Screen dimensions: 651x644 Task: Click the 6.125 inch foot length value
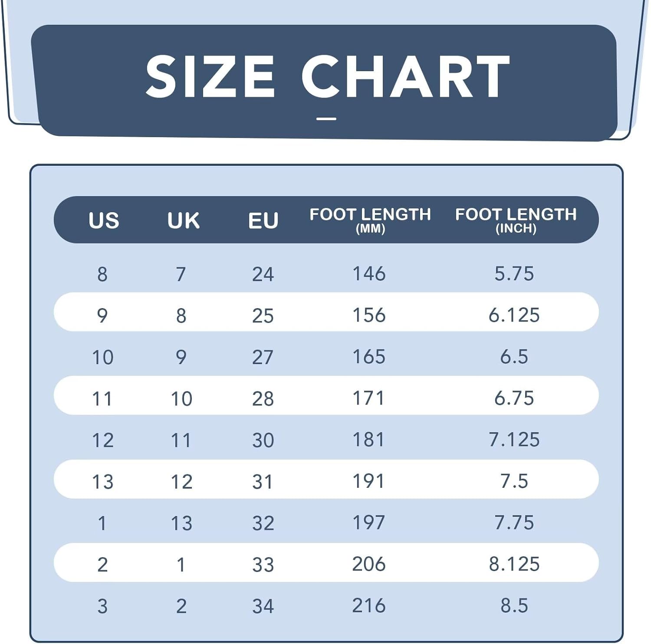pyautogui.click(x=514, y=315)
